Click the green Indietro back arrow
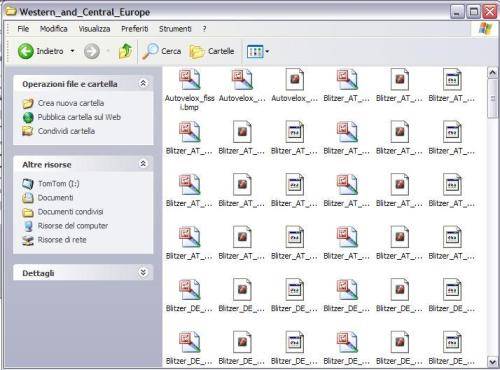The height and width of the screenshot is (370, 500). [x=26, y=51]
